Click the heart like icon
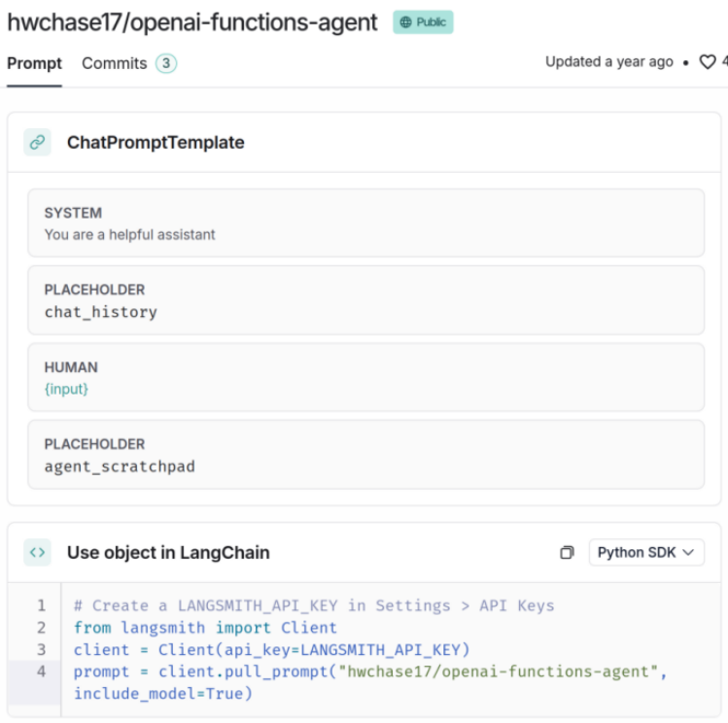Screen dimensions: 728x723 708,62
